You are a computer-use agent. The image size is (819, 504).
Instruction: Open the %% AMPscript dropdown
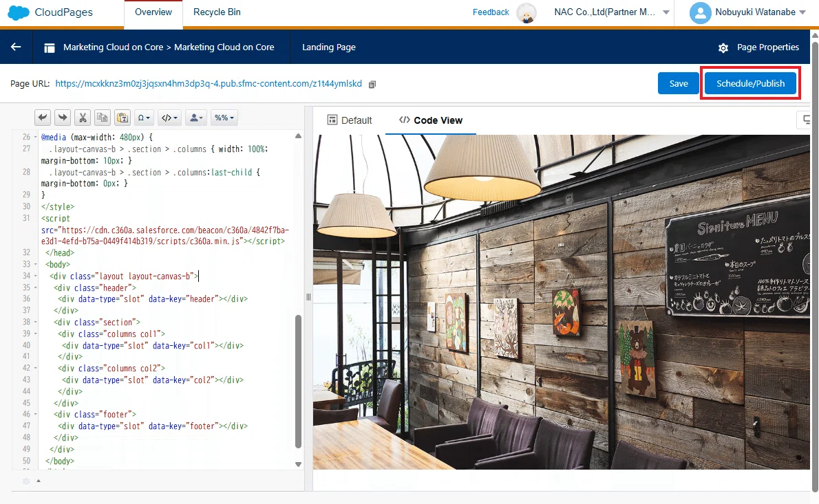pyautogui.click(x=224, y=118)
